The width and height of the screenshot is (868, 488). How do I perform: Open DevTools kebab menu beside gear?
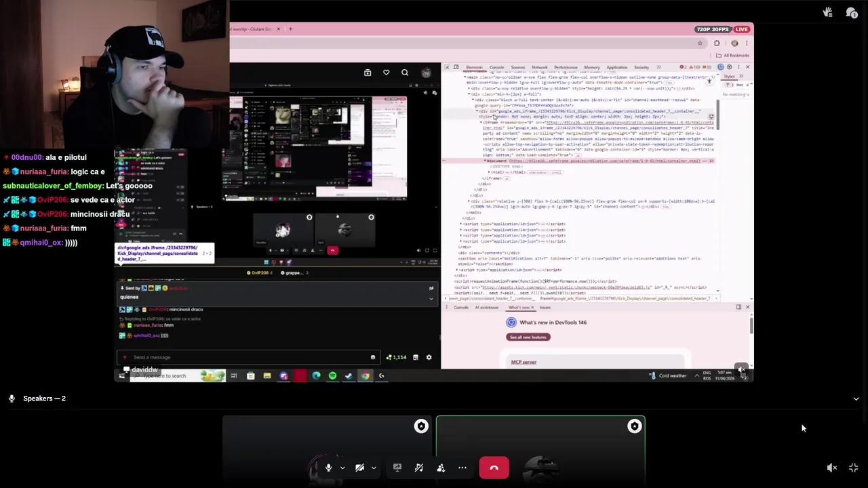click(x=738, y=67)
